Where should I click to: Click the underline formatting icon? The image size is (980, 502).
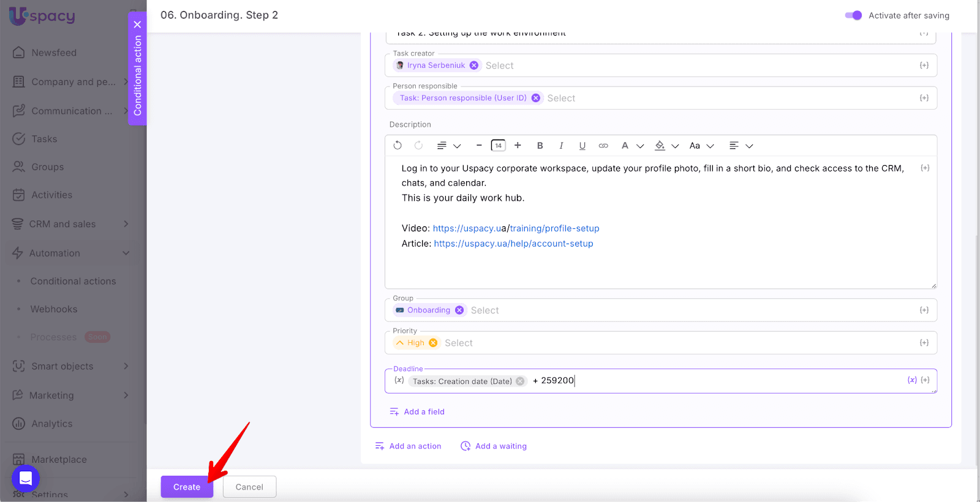tap(582, 146)
